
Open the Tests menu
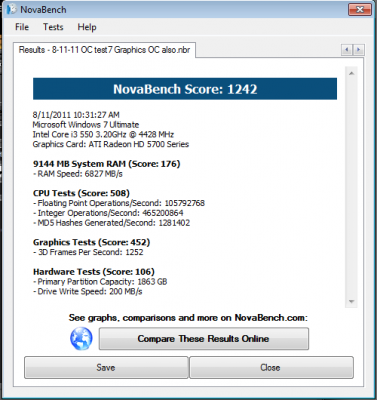[53, 27]
